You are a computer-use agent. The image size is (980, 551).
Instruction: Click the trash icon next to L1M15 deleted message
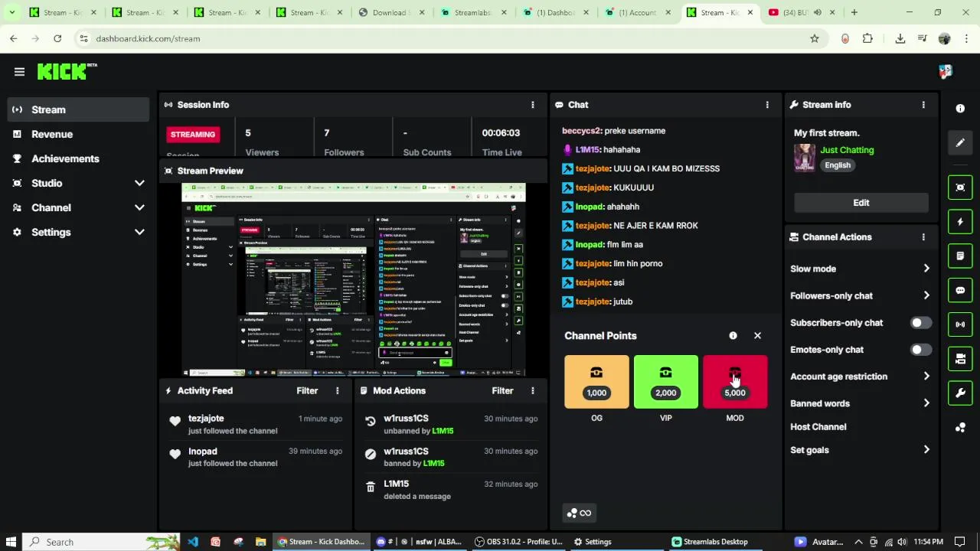[371, 487]
